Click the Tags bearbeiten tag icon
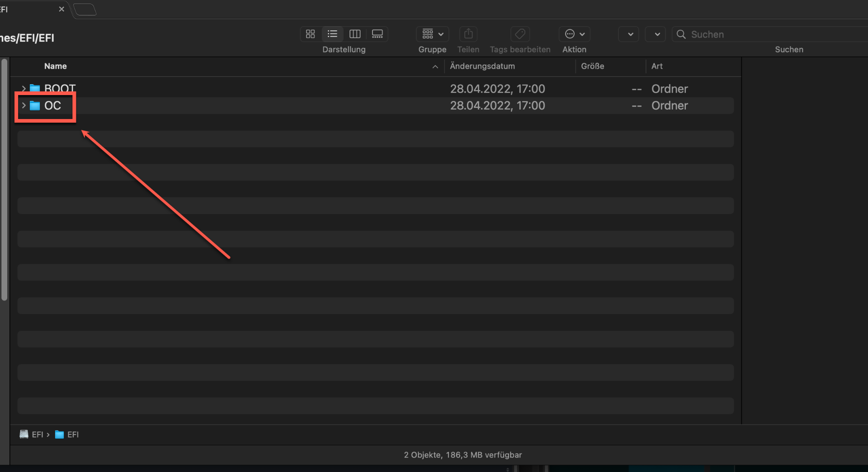Screen dimensions: 868x472 pyautogui.click(x=520, y=34)
